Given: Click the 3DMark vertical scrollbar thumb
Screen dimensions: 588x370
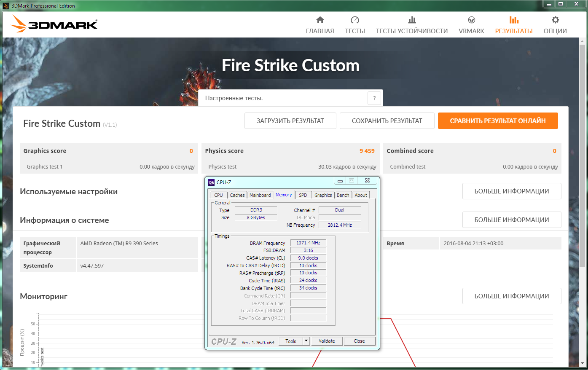Looking at the screenshot, I should tap(583, 156).
